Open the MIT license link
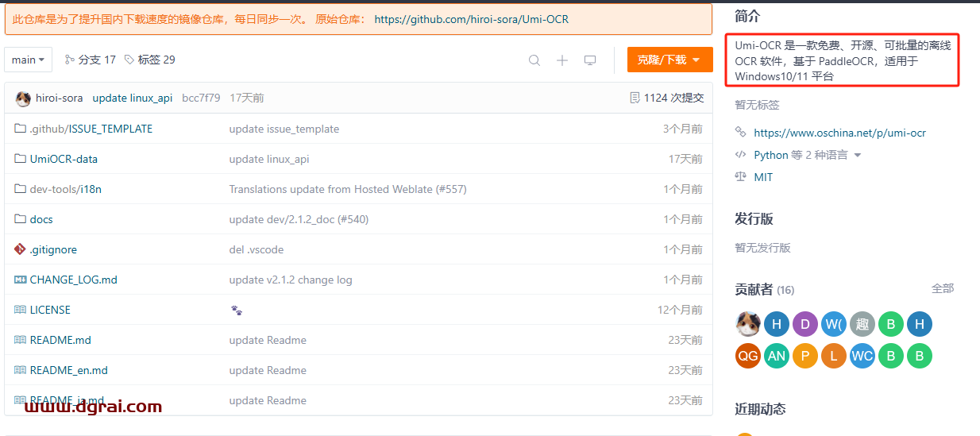This screenshot has height=436, width=980. tap(763, 177)
